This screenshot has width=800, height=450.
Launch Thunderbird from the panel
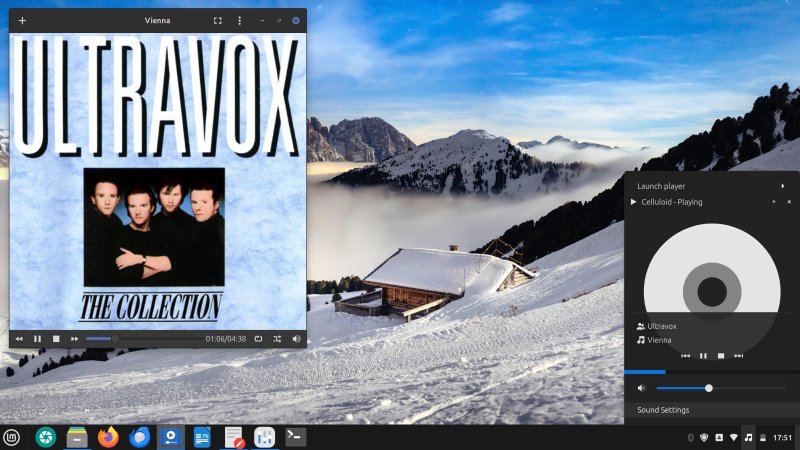[139, 437]
